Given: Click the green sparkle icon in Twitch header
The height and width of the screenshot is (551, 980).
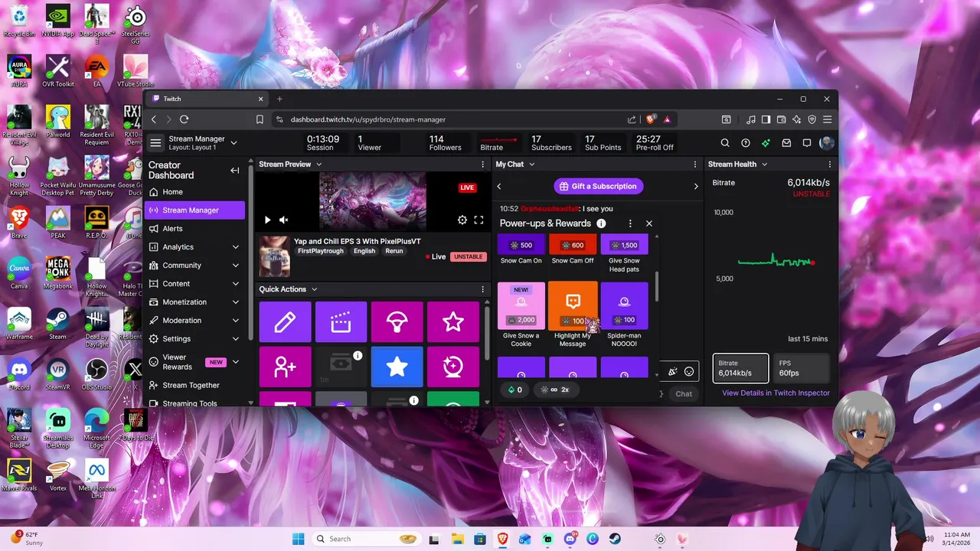Looking at the screenshot, I should [766, 143].
